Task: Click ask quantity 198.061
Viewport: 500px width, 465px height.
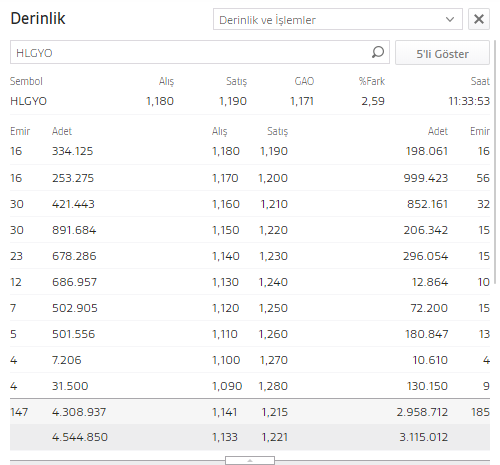Action: 427,151
